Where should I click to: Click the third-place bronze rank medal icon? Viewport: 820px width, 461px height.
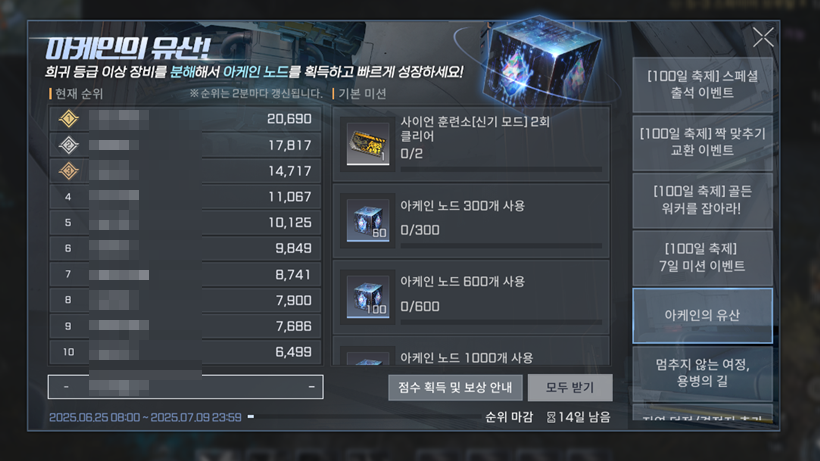coord(69,171)
